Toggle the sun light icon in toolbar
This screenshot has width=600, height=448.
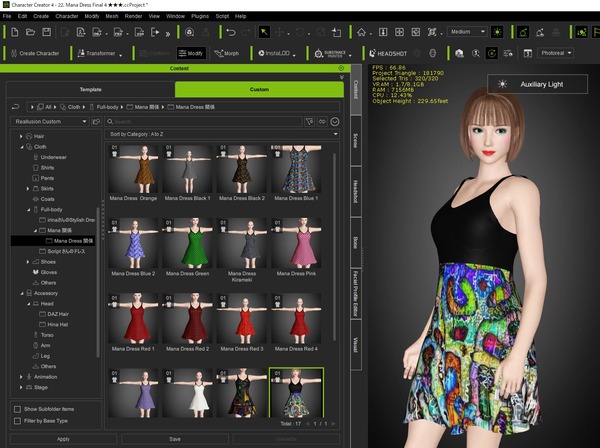point(497,32)
